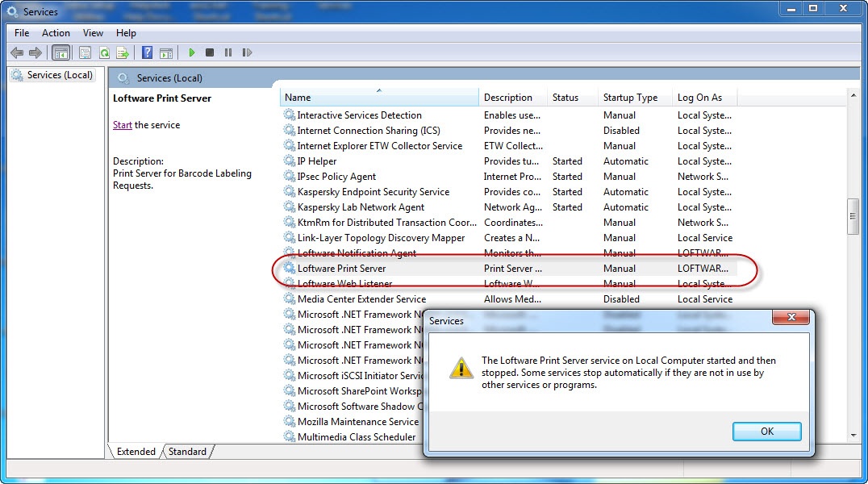Switch to the Standard tab
The width and height of the screenshot is (868, 484).
[187, 451]
